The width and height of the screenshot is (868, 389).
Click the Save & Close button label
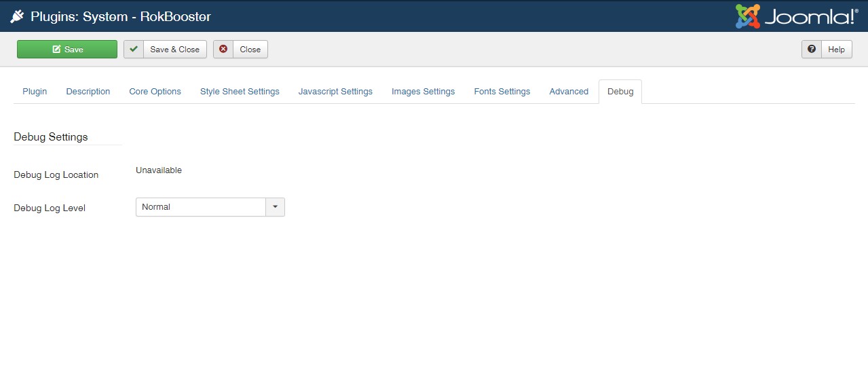[x=175, y=50]
